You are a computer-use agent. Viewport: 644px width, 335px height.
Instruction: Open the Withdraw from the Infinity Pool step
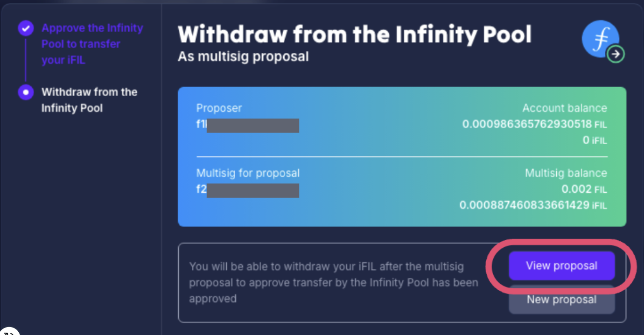[89, 100]
